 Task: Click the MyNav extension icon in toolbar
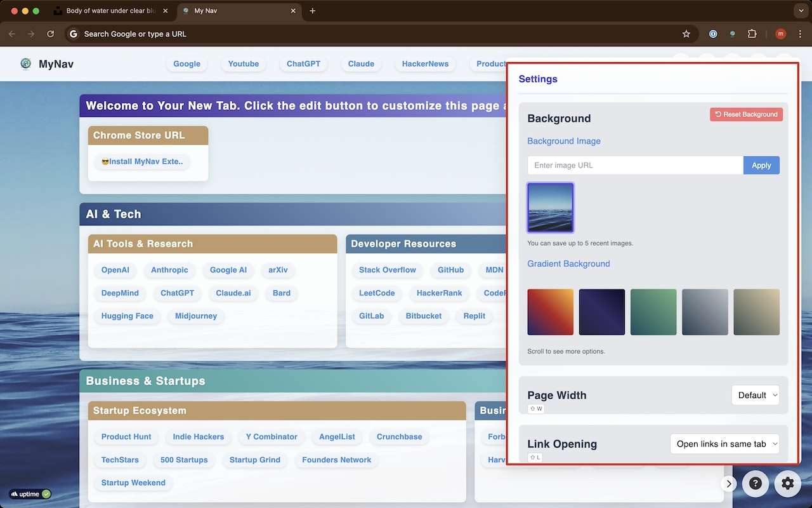tap(733, 34)
